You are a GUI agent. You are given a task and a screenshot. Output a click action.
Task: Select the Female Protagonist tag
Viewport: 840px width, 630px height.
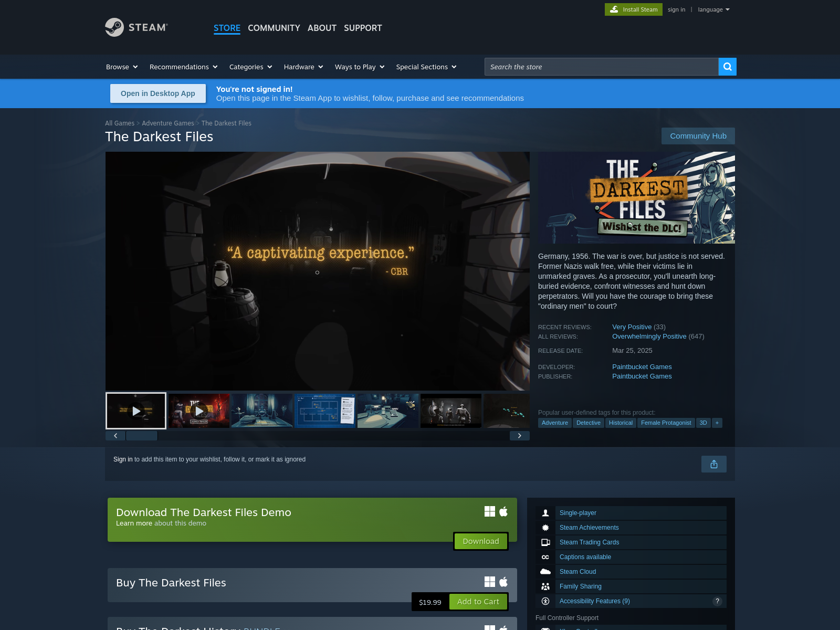[x=666, y=423]
